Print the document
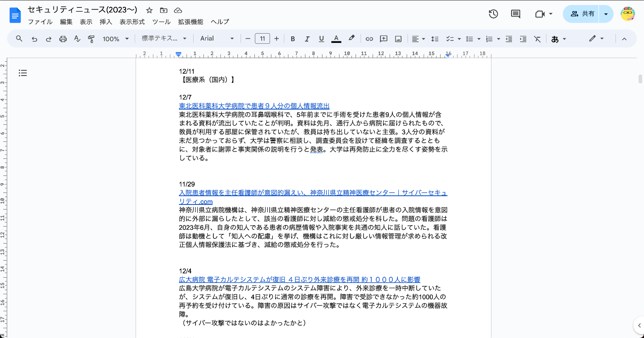Viewport: 644px width, 338px height. 63,39
